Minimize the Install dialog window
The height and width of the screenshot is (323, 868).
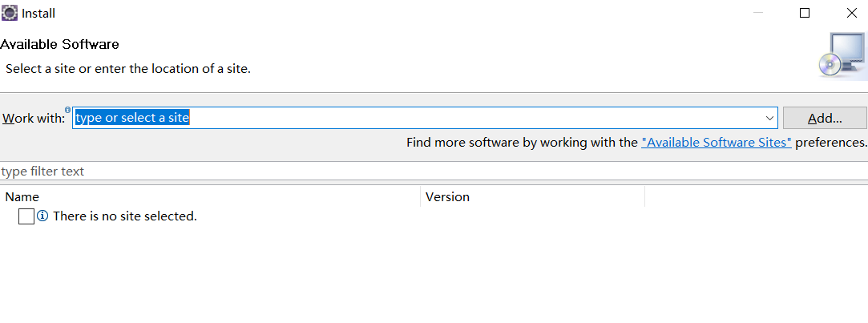tap(758, 13)
